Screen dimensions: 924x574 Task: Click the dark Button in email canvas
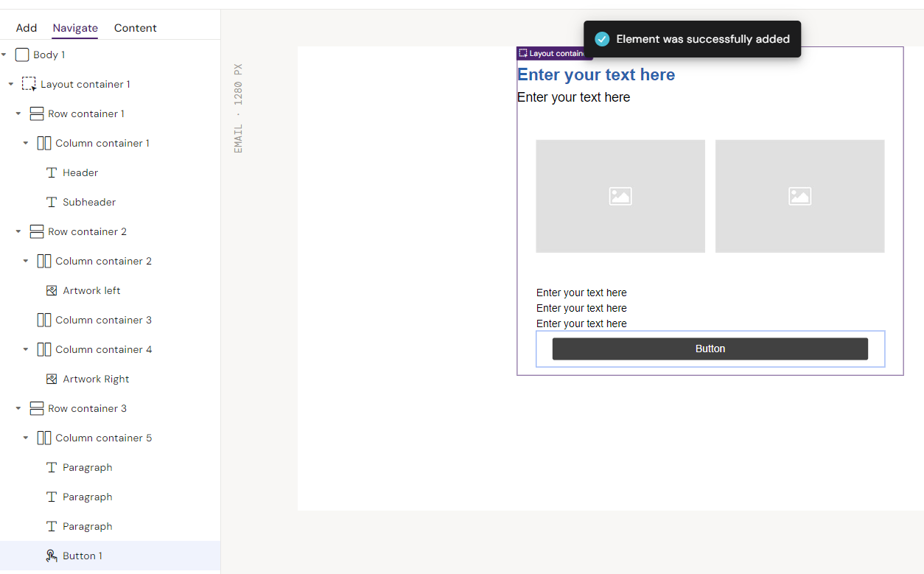[x=710, y=349]
